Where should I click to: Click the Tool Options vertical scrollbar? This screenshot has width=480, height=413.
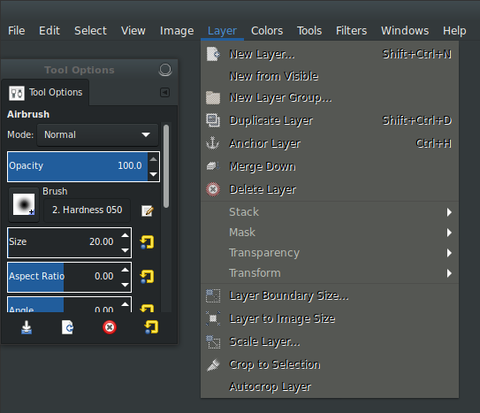pos(166,166)
